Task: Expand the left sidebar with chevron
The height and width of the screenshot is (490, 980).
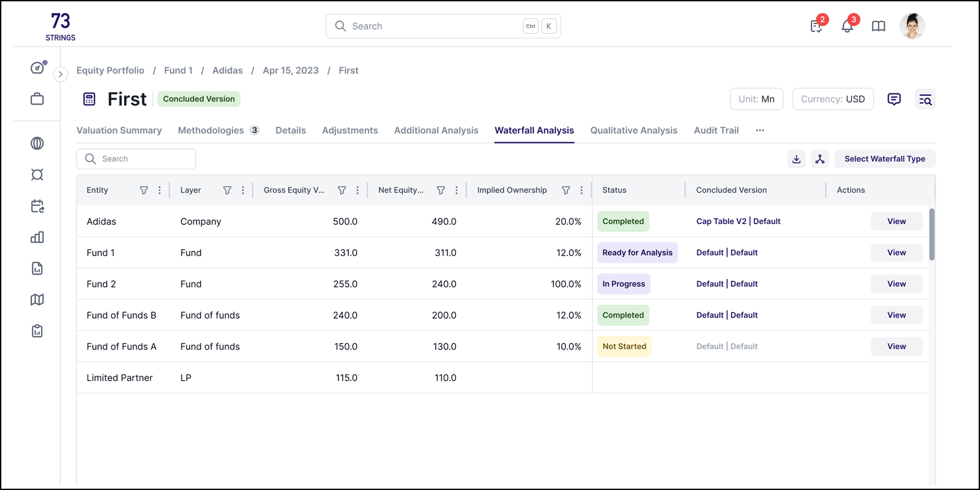Action: pos(60,74)
